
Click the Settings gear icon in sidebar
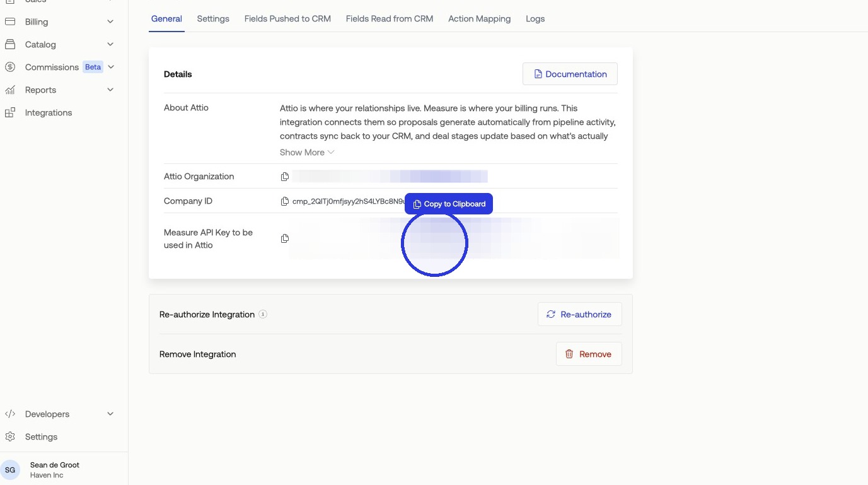(10, 436)
